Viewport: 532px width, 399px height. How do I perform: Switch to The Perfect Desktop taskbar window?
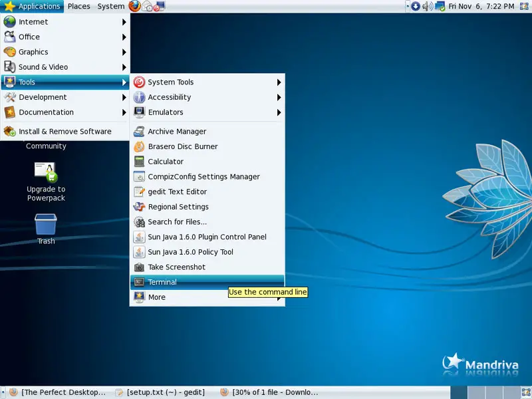coord(57,392)
